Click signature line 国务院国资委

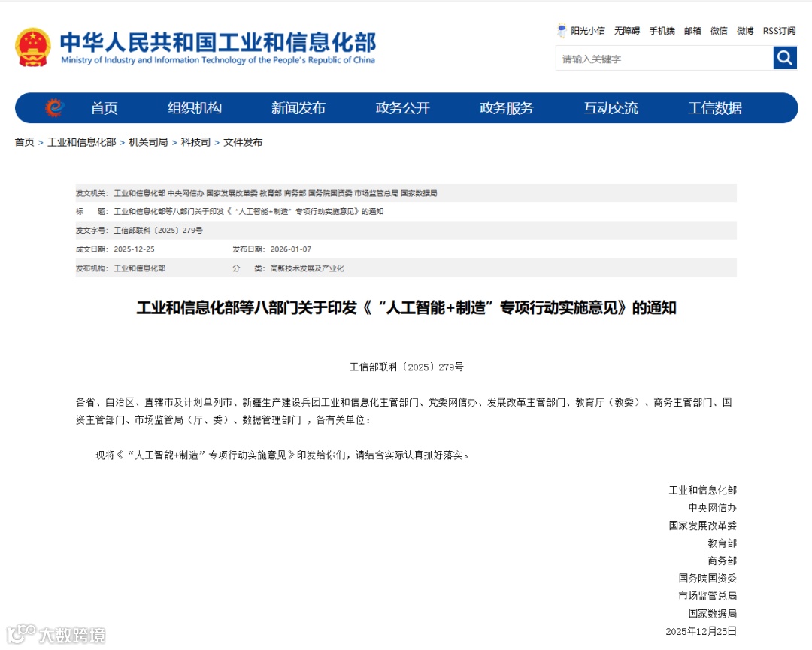707,578
